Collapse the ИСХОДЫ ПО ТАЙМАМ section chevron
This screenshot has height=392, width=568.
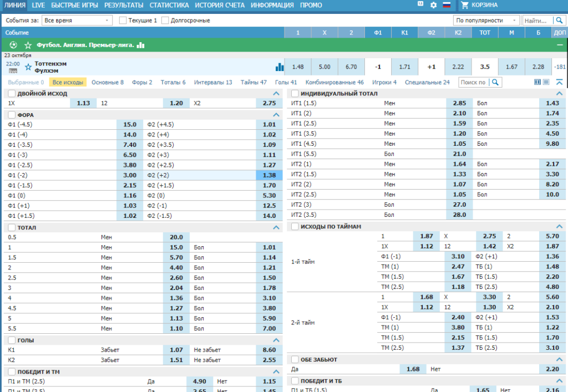click(559, 226)
